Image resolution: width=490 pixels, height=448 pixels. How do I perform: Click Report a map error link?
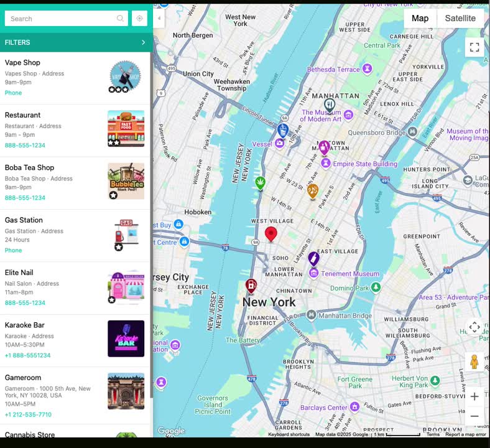(466, 434)
